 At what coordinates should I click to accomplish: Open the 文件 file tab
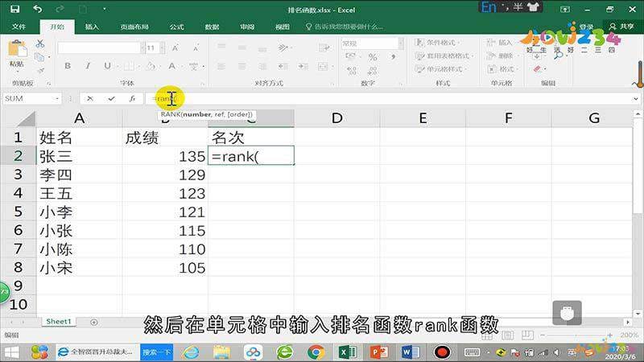[19, 27]
